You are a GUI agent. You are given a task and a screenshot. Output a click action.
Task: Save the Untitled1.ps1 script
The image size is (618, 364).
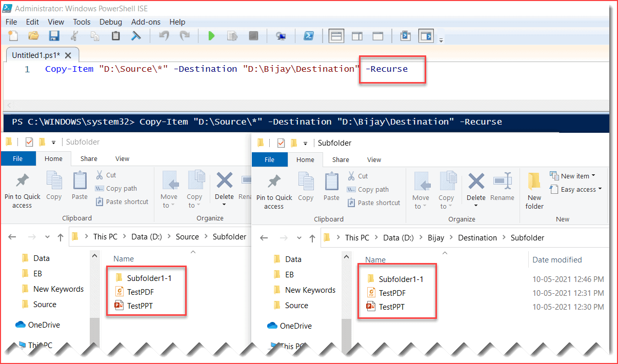[x=54, y=35]
